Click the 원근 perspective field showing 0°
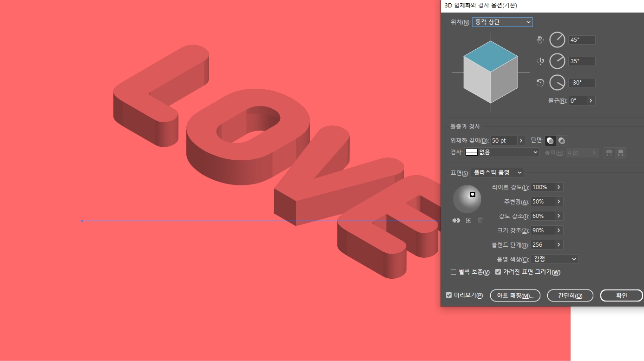Viewport: 644px width, 361px height. [x=578, y=100]
